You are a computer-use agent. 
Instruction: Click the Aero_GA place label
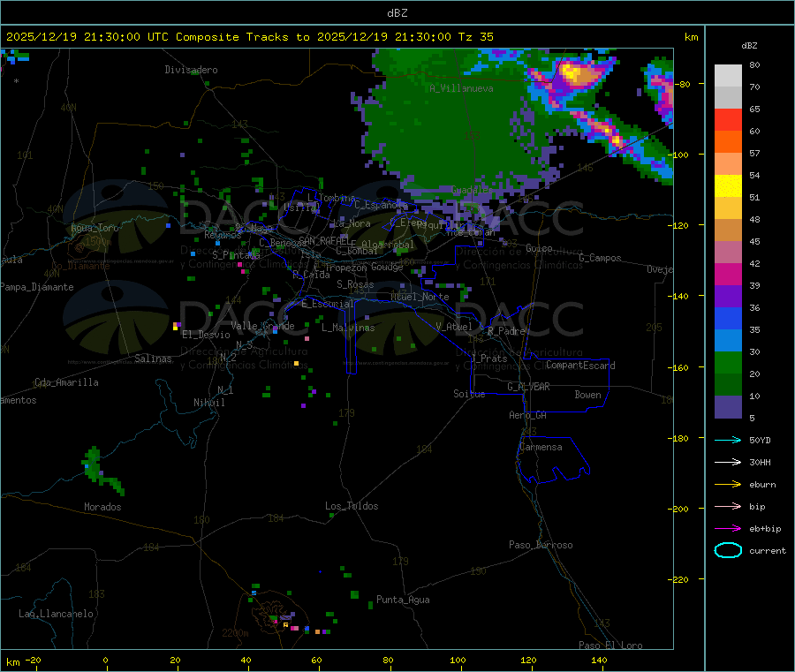pos(528,415)
